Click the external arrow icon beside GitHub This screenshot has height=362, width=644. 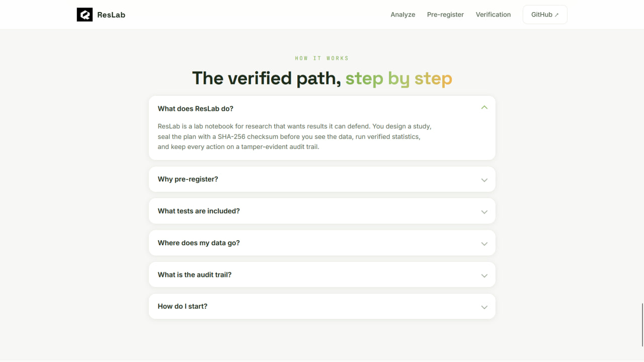(556, 15)
